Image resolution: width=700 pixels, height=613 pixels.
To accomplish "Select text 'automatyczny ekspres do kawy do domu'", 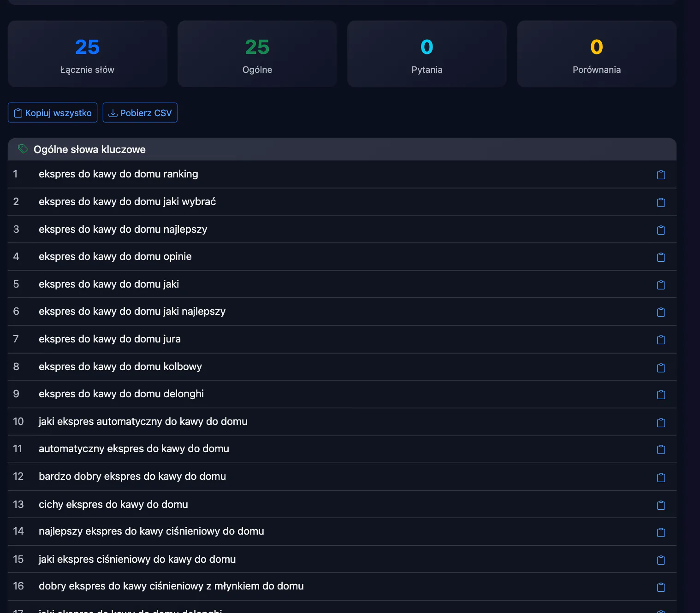I will click(134, 449).
